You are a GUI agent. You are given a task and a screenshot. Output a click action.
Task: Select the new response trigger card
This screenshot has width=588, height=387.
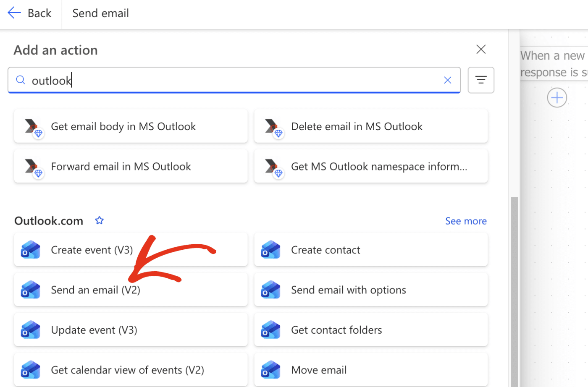point(554,64)
